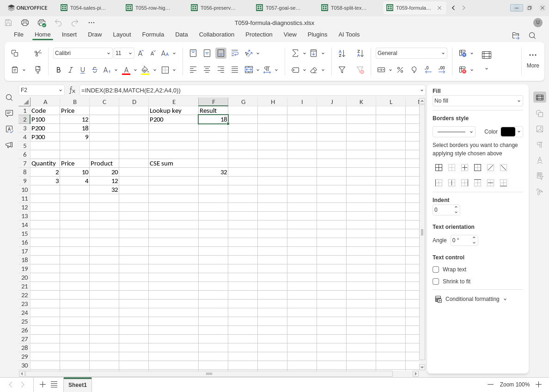Image resolution: width=549 pixels, height=392 pixels.
Task: Open the border Color black swatch
Action: [508, 132]
